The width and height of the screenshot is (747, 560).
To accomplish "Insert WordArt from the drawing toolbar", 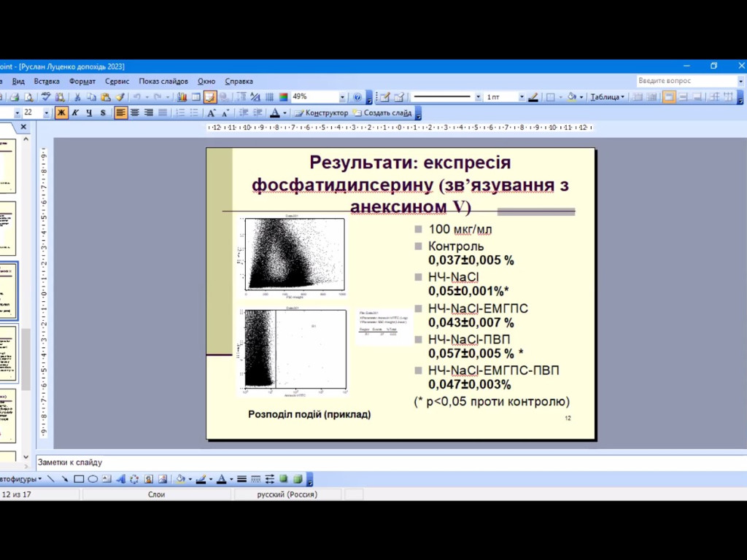I will 121,479.
